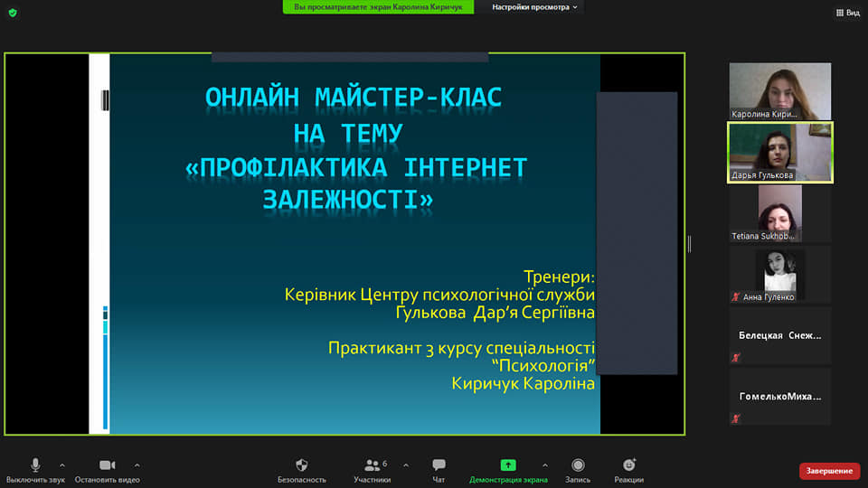Change layout with the Вид button
Viewport: 868px width, 488px height.
click(846, 13)
